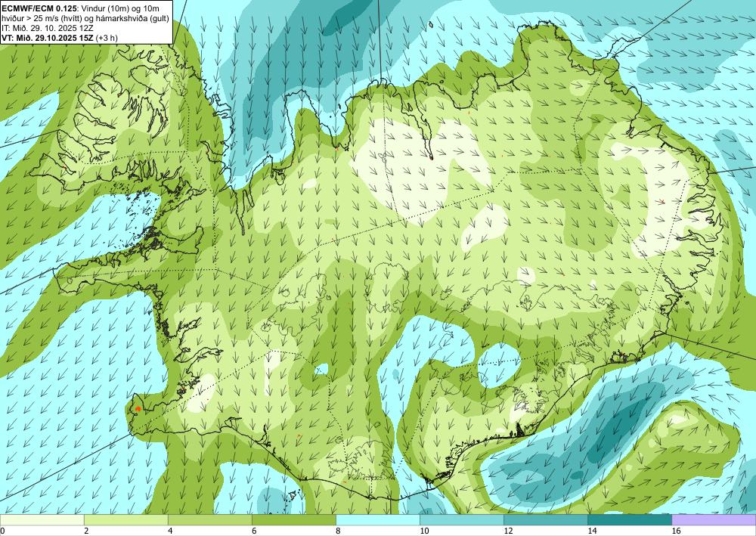The height and width of the screenshot is (536, 756).
Task: Click the legend label "2"
Action: (x=86, y=531)
